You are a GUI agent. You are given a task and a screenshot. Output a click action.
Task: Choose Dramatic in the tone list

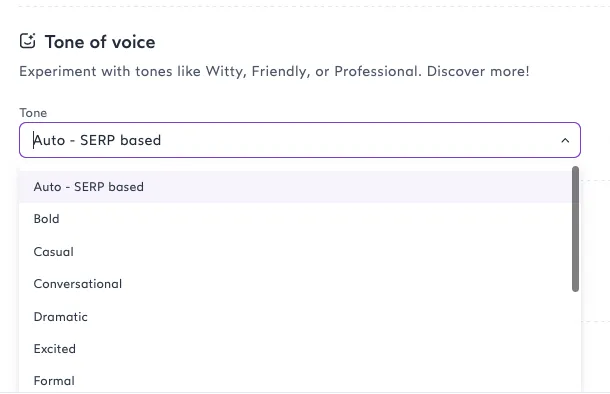click(296, 317)
